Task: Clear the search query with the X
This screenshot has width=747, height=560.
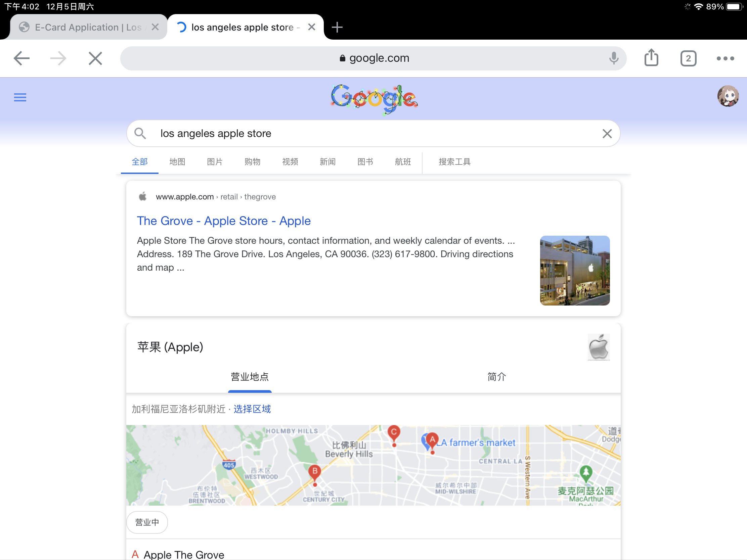Action: [x=607, y=133]
